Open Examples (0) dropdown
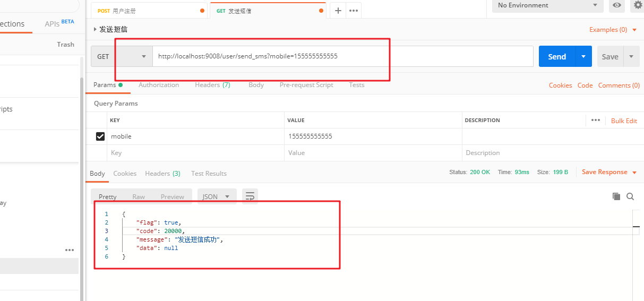The width and height of the screenshot is (644, 301). click(x=613, y=30)
